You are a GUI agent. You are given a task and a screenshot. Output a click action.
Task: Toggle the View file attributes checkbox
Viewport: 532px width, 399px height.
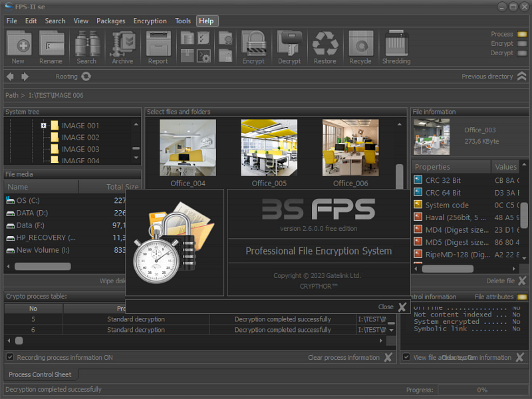[407, 357]
